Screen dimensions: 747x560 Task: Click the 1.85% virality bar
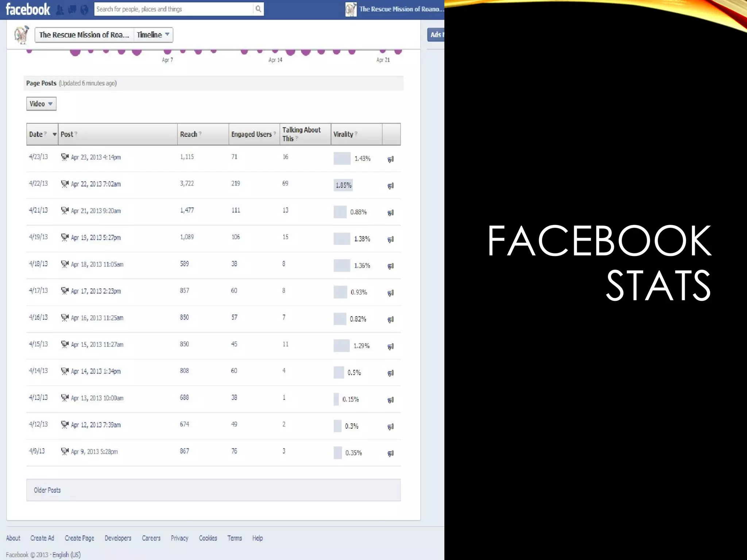click(x=343, y=185)
